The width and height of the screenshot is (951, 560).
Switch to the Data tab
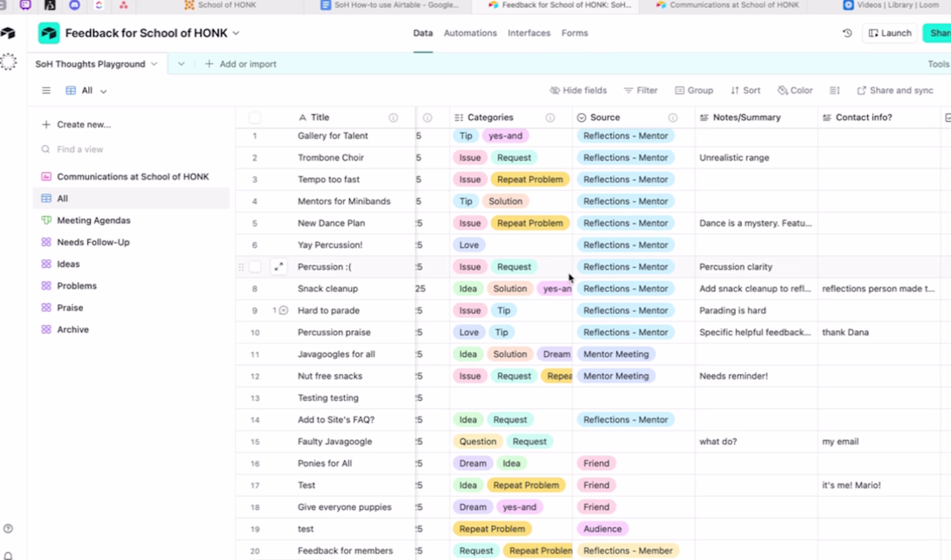coord(423,34)
